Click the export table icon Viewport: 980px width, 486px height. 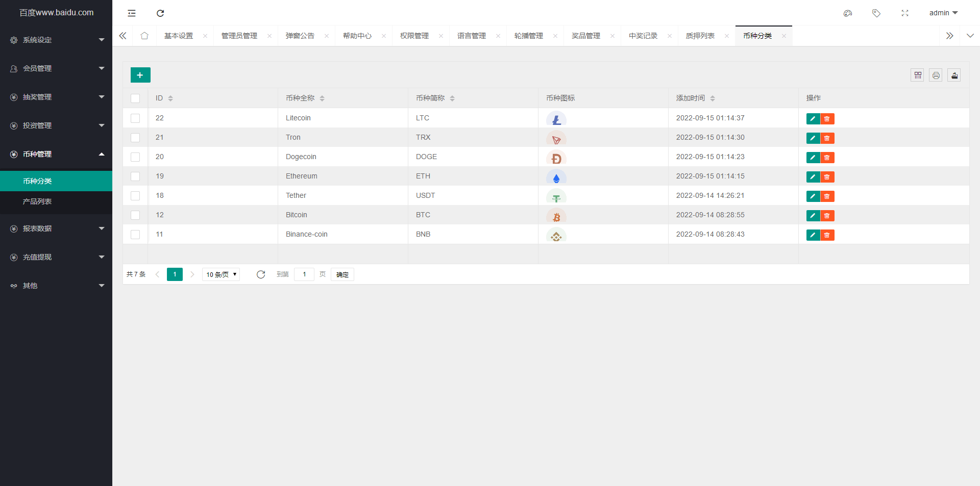pos(954,75)
